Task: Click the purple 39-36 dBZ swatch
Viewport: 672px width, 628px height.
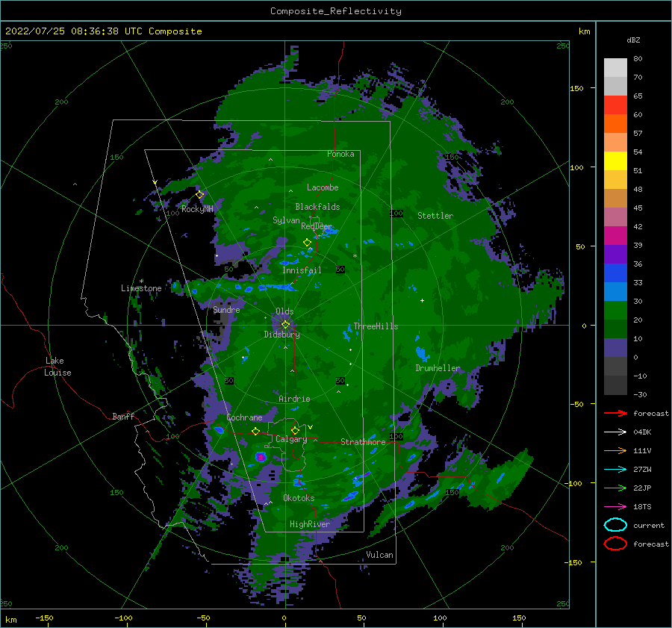Action: 615,255
